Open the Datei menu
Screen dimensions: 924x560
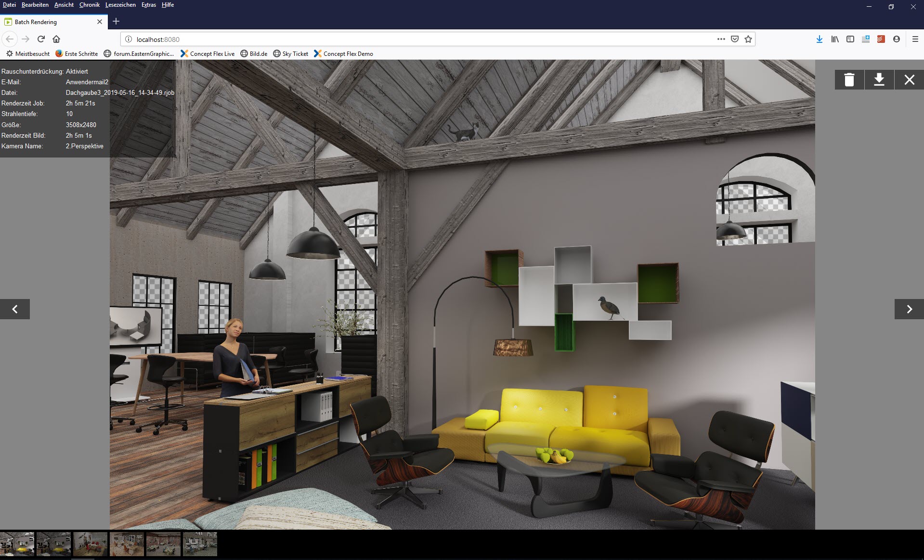[9, 5]
